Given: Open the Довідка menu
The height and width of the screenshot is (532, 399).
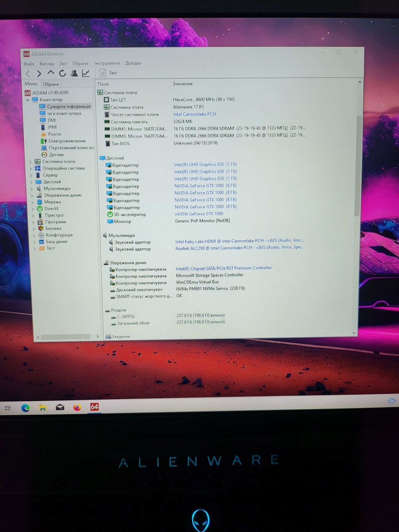Looking at the screenshot, I should [x=133, y=63].
